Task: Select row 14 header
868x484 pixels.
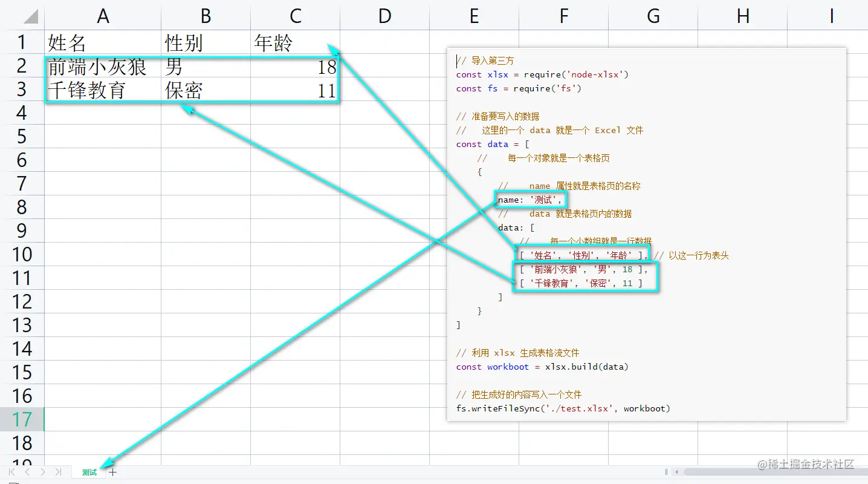Action: [x=22, y=349]
